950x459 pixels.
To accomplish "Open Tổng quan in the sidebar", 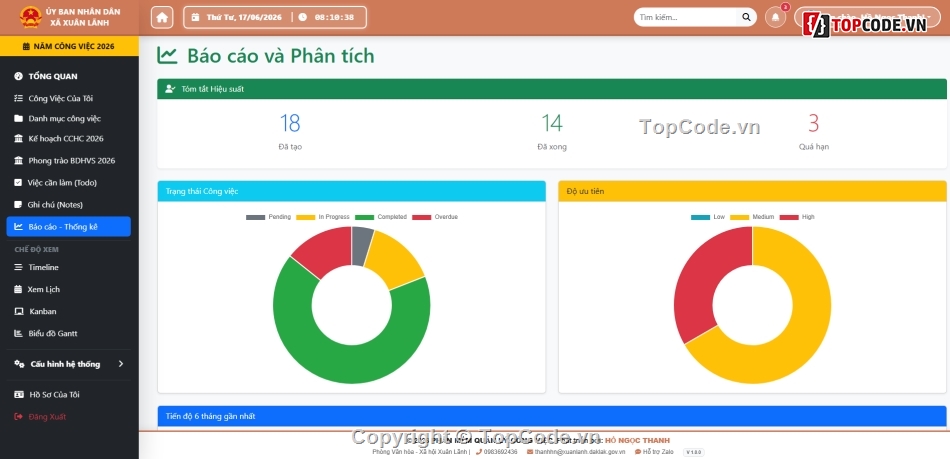I will [x=69, y=76].
